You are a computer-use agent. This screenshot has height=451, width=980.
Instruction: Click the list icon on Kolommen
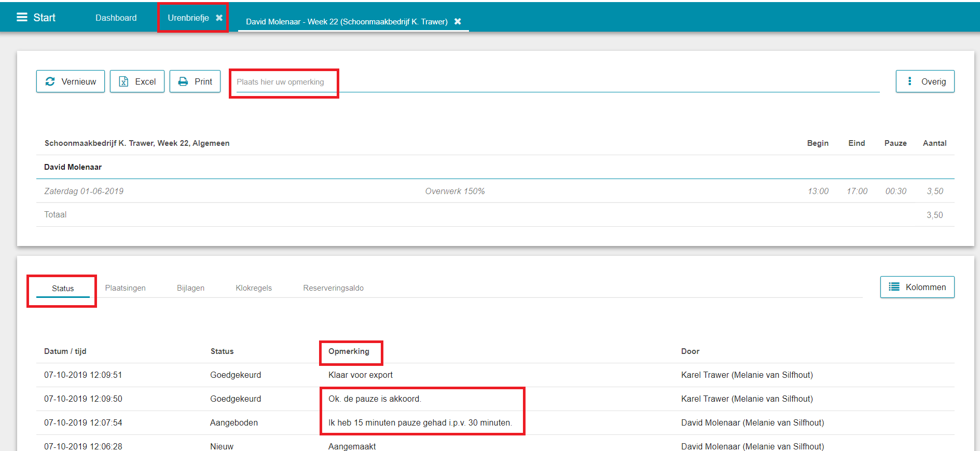894,287
